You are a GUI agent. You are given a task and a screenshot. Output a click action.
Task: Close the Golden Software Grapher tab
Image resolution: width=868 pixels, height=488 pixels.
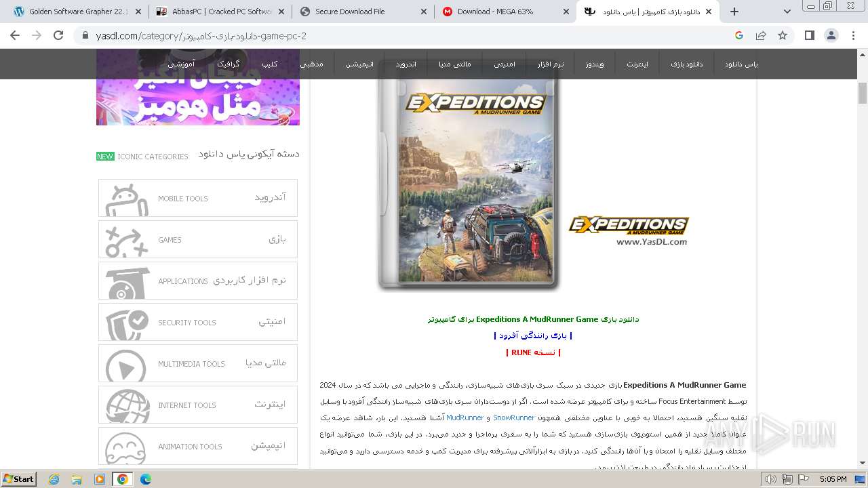(138, 12)
